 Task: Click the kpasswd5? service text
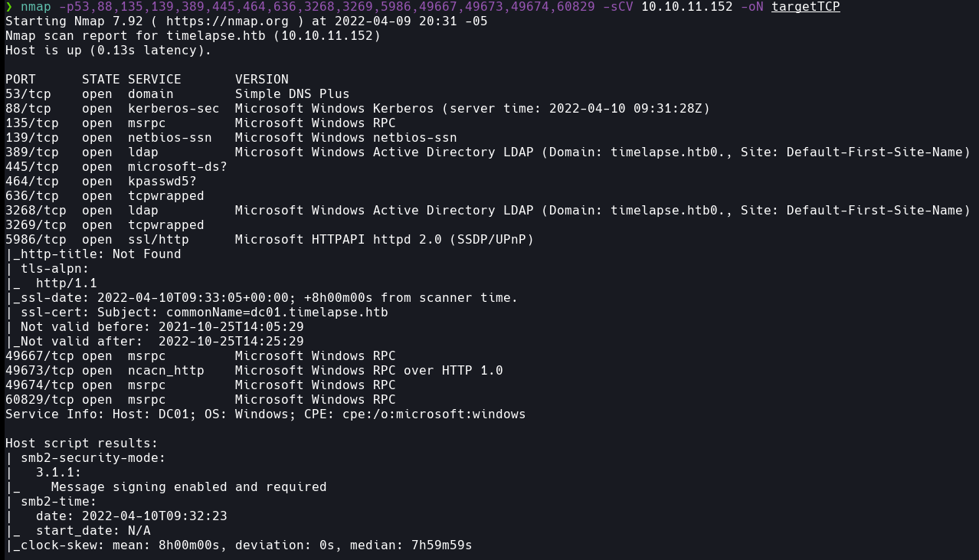click(162, 182)
